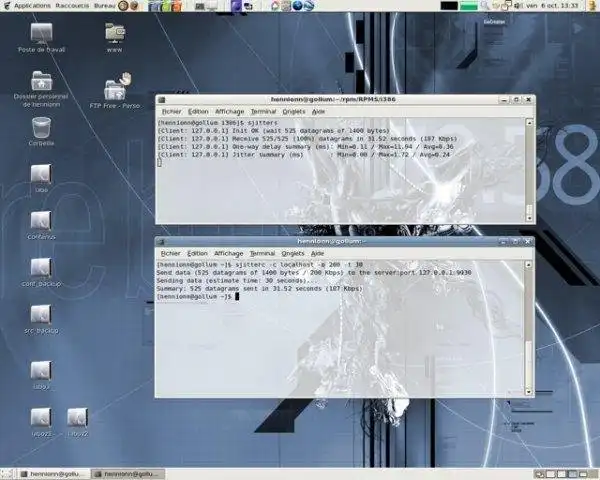Click the clock showing ven 6 oct

(552, 6)
